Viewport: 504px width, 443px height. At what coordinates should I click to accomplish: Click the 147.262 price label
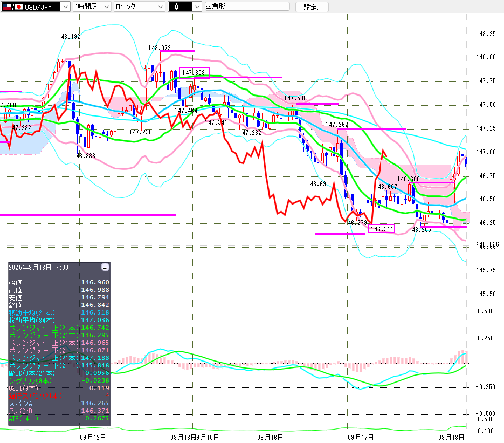coord(336,124)
